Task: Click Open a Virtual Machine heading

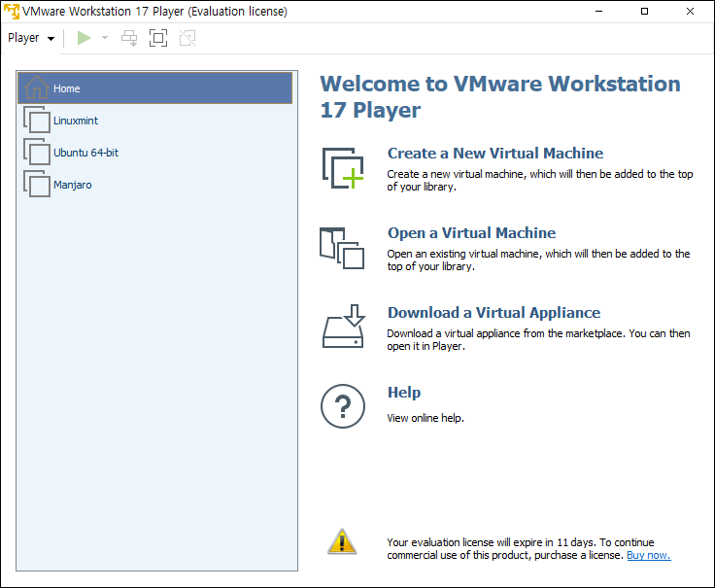Action: [x=471, y=233]
